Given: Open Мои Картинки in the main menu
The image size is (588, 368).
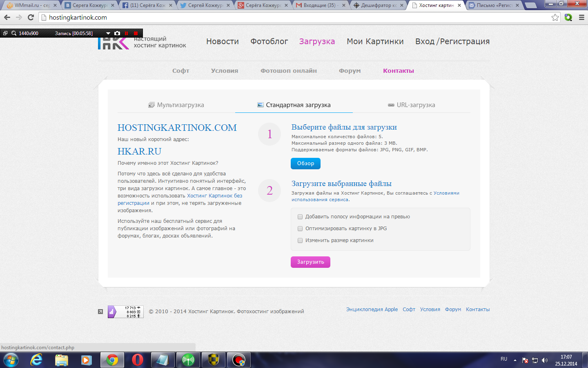Looking at the screenshot, I should point(375,41).
